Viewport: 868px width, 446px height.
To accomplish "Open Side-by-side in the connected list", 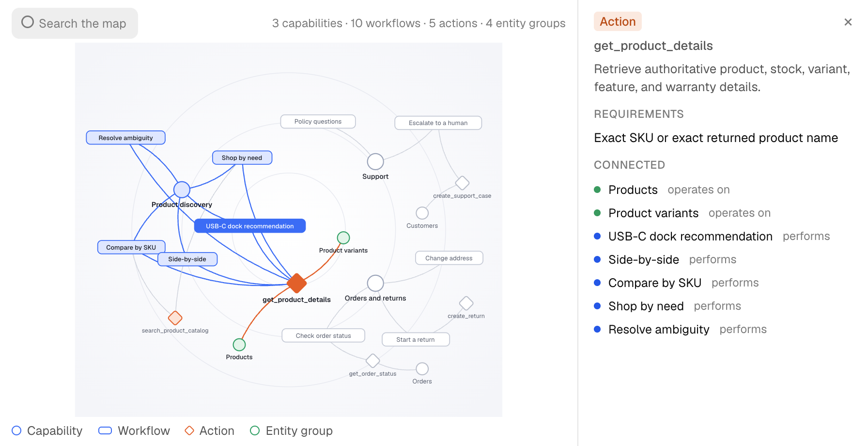I will pyautogui.click(x=665, y=259).
